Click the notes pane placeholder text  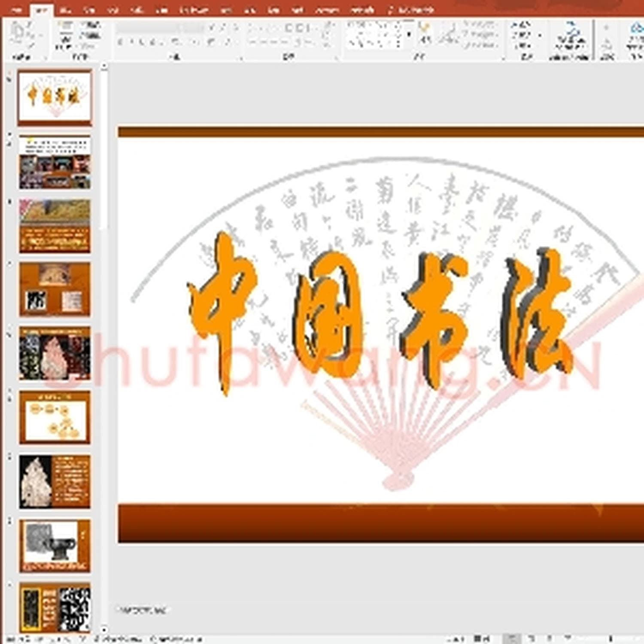pyautogui.click(x=142, y=610)
